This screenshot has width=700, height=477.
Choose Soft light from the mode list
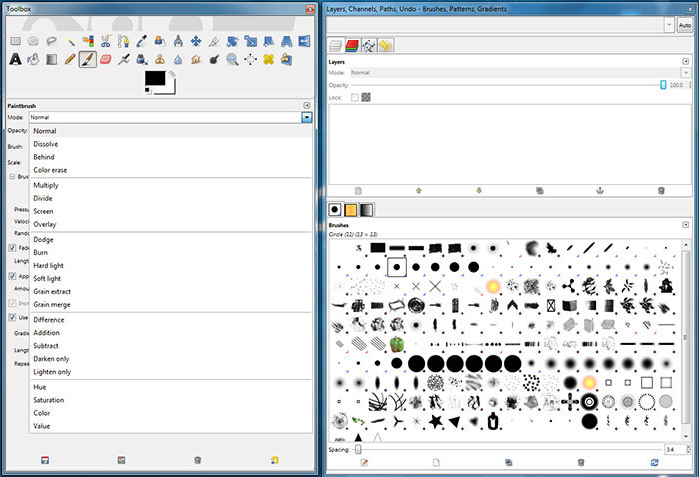(x=171, y=278)
